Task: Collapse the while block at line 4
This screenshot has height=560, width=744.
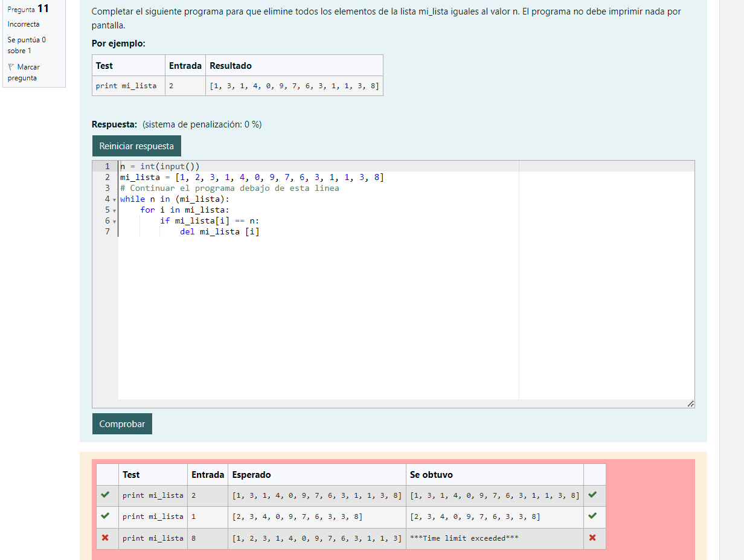Action: [x=114, y=199]
